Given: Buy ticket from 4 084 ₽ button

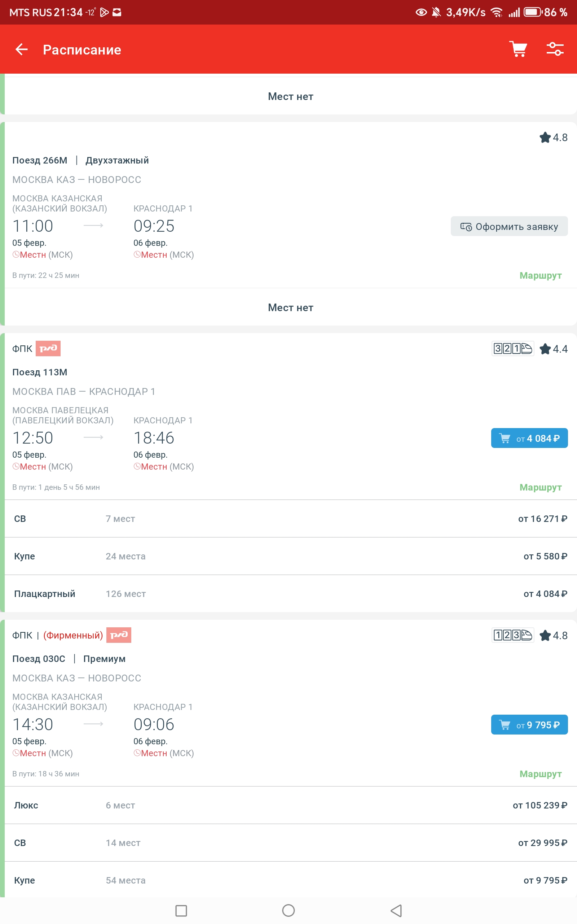Looking at the screenshot, I should coord(529,438).
